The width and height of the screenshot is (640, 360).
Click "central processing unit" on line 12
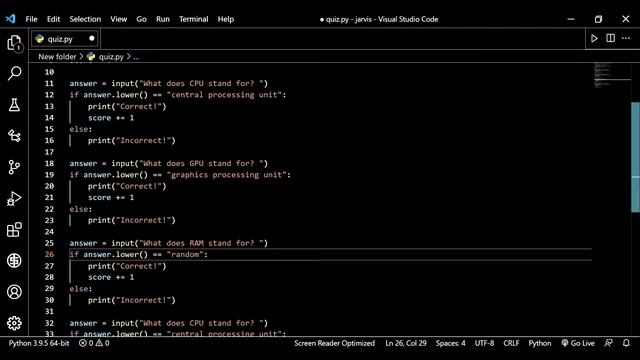(224, 95)
